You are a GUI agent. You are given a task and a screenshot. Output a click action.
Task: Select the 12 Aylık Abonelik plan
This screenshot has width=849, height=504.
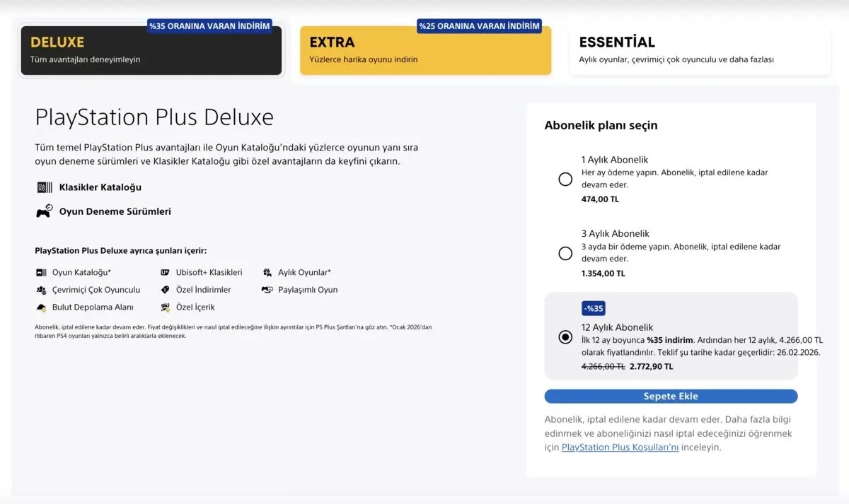565,338
